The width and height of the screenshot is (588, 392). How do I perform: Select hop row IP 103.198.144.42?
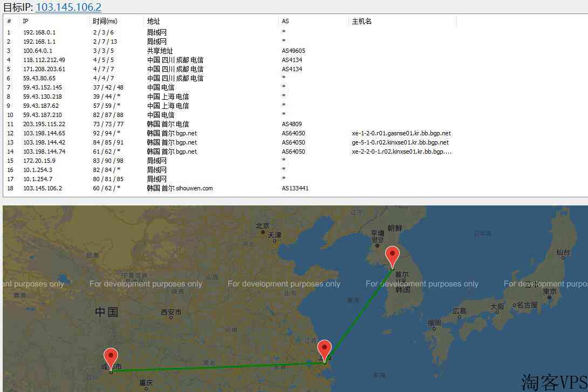[44, 142]
